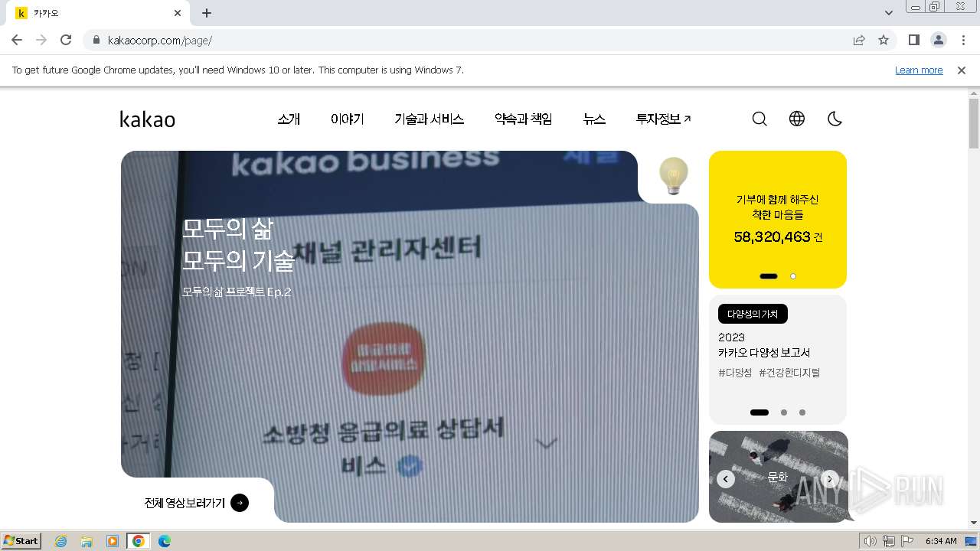Click the 6:34 AM system clock

(x=941, y=541)
